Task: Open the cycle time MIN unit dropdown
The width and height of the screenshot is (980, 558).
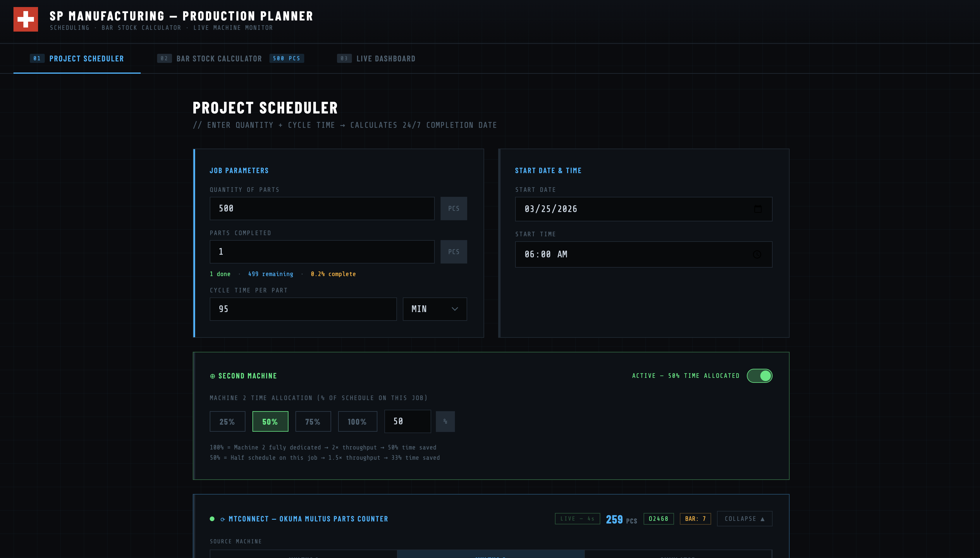Action: click(x=435, y=309)
